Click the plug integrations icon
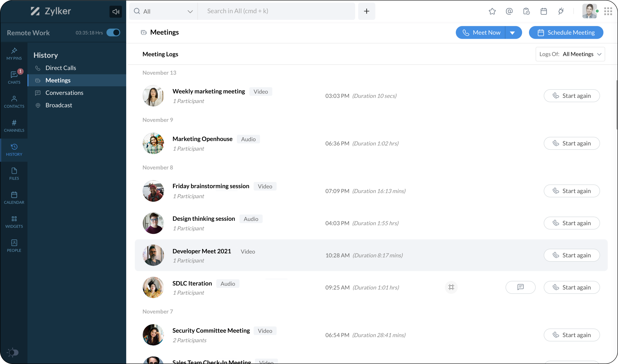Viewport: 618px width, 364px height. pyautogui.click(x=561, y=11)
